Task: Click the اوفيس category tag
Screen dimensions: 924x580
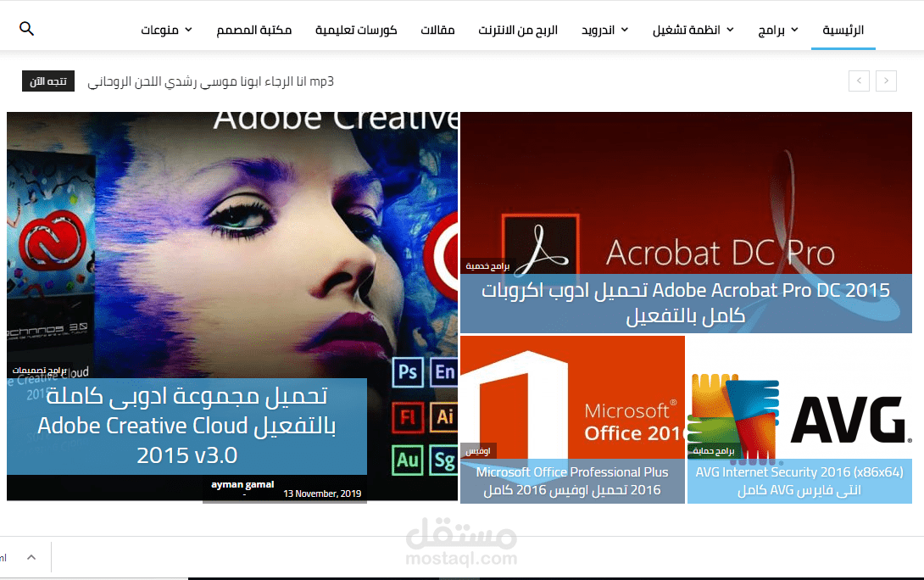Action: (x=478, y=451)
